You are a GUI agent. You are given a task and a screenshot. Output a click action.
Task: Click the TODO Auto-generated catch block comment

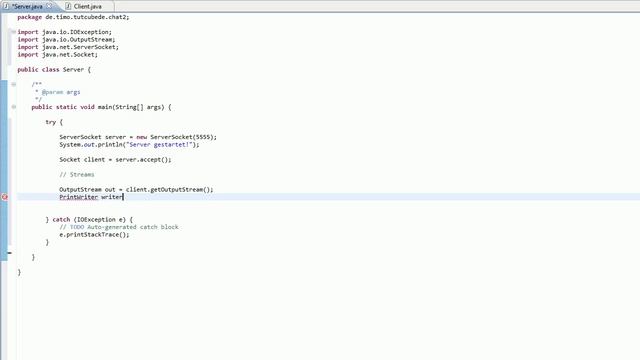tap(119, 227)
